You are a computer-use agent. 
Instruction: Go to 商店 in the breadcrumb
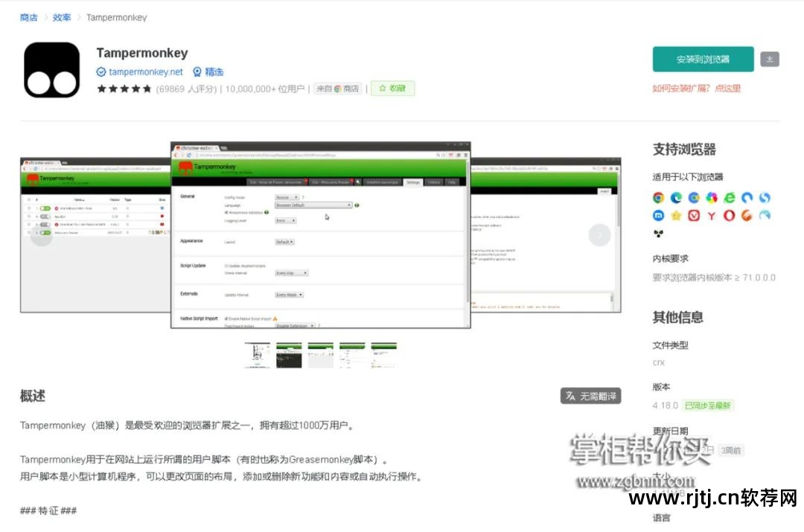click(x=29, y=17)
